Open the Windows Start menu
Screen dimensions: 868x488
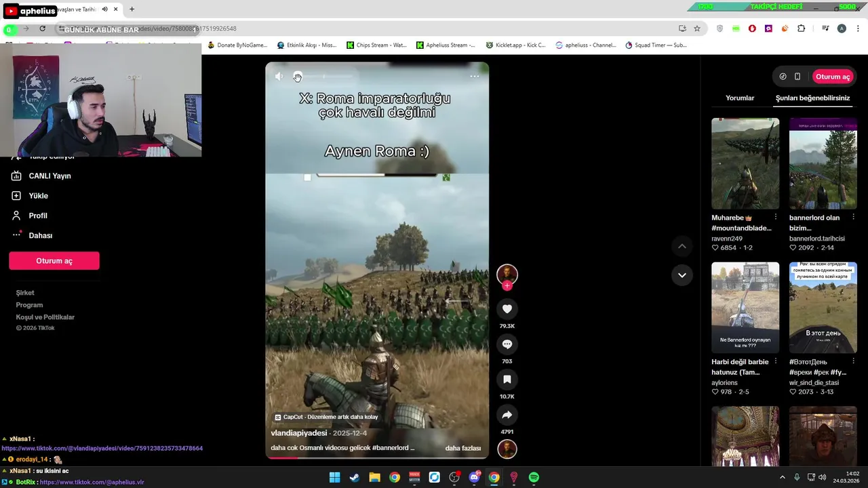pyautogui.click(x=334, y=478)
